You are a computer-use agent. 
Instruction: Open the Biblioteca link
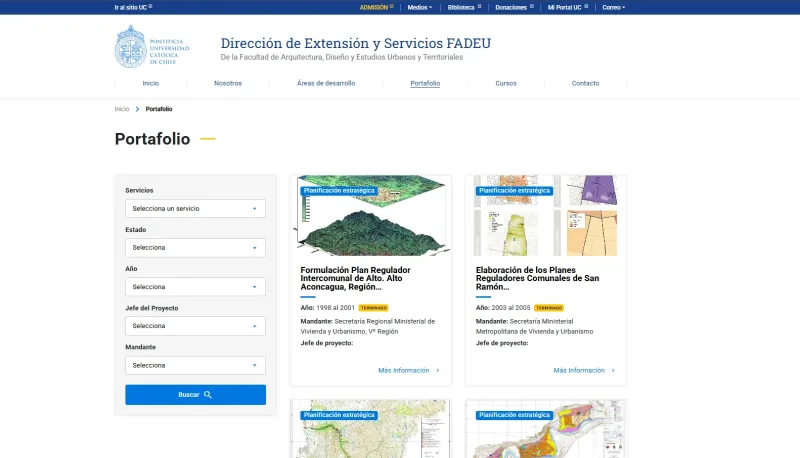[464, 8]
